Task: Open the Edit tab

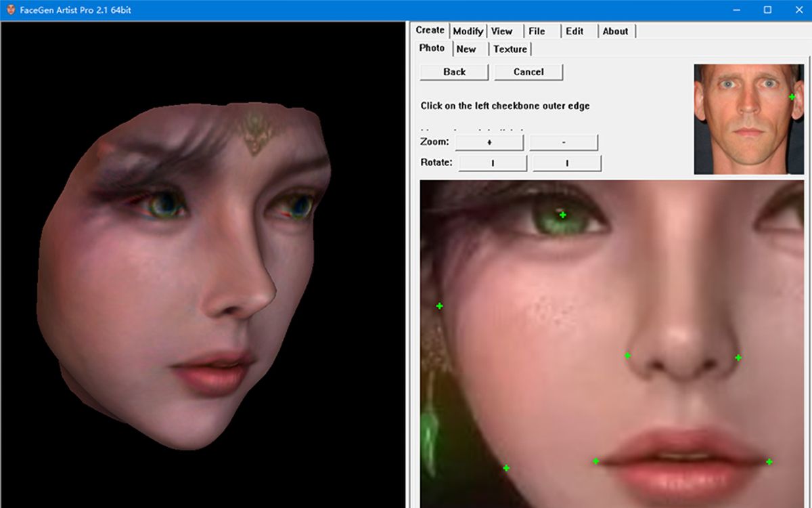Action: tap(576, 30)
